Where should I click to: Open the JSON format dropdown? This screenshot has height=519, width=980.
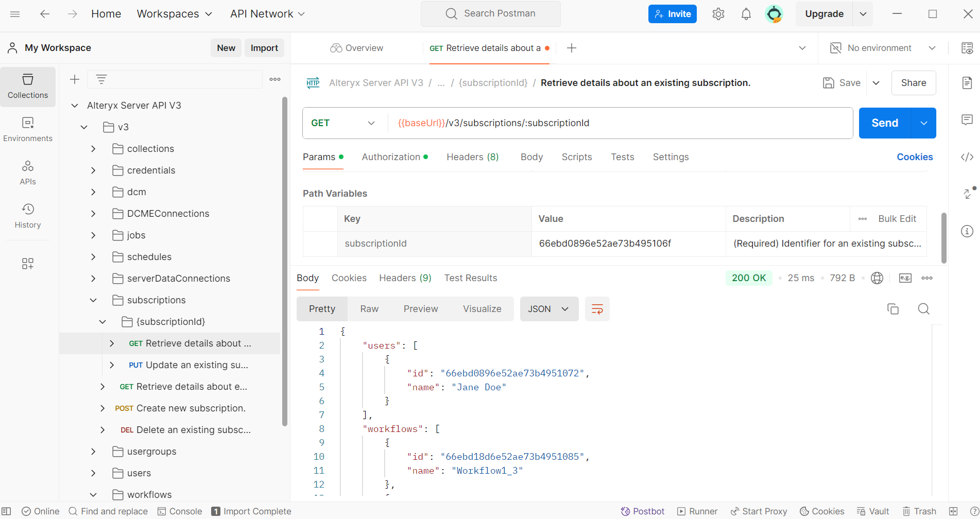pyautogui.click(x=548, y=309)
